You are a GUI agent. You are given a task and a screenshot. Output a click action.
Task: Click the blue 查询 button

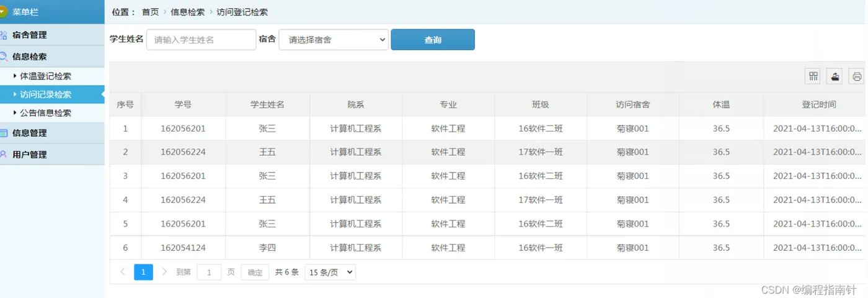[x=433, y=40]
